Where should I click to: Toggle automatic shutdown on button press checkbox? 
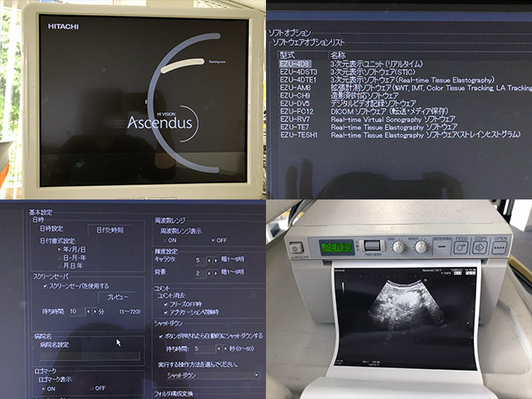pyautogui.click(x=161, y=336)
